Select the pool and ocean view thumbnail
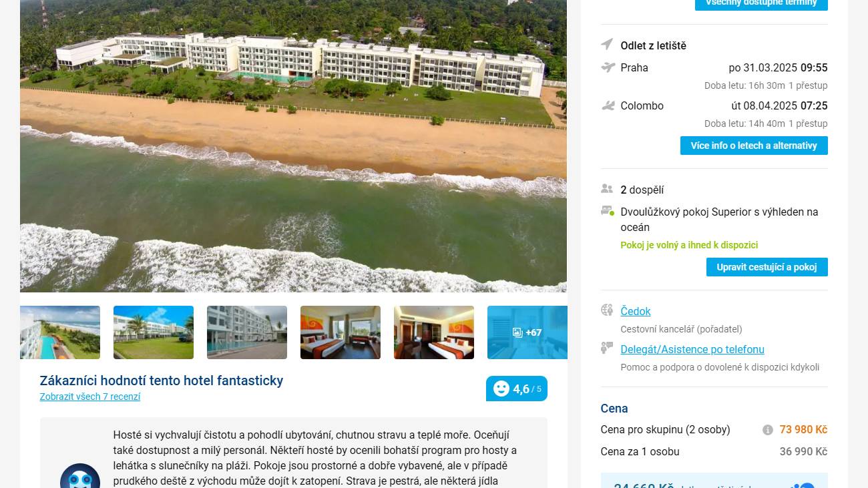The width and height of the screenshot is (868, 488). coord(60,332)
